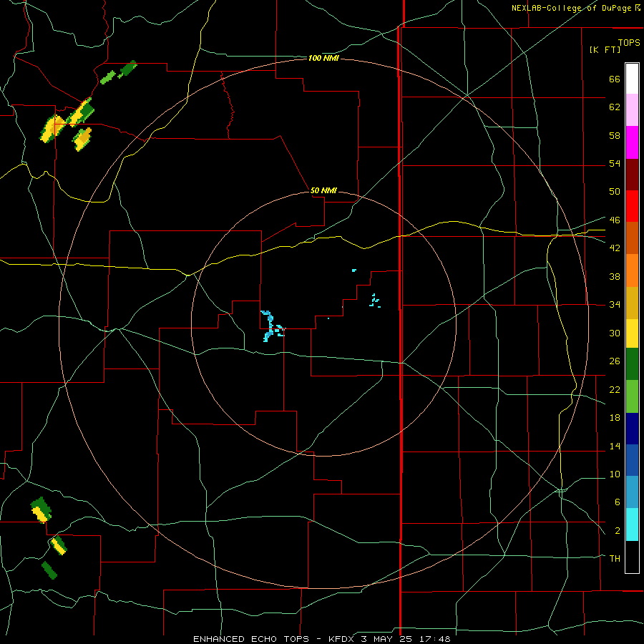
Task: Click the black TH threshold swatch in legend
Action: click(x=632, y=557)
